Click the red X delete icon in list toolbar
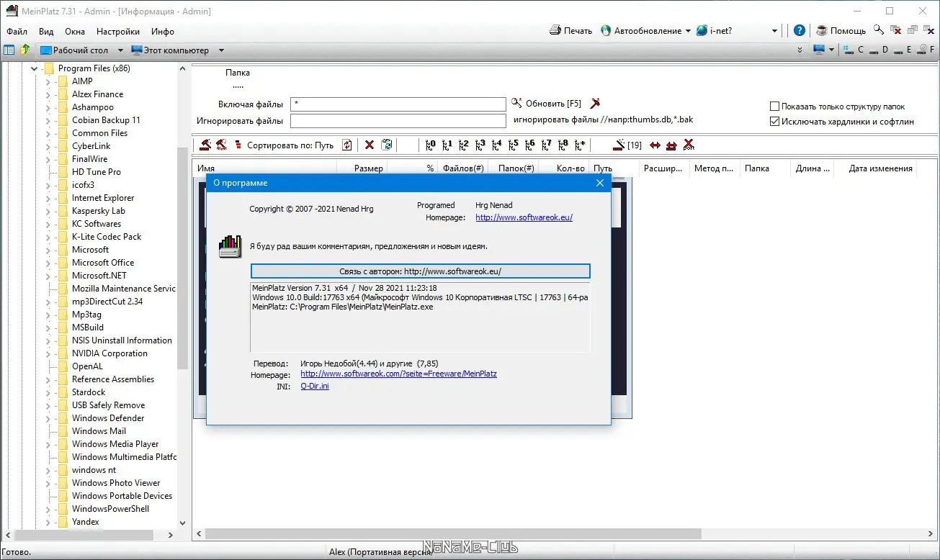Image resolution: width=940 pixels, height=560 pixels. click(x=370, y=145)
